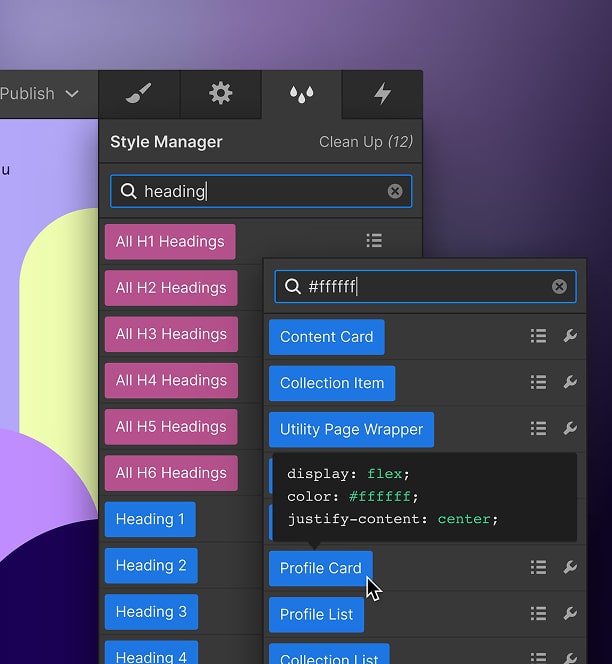Click the Collection Item wrench icon
Viewport: 612px width, 664px height.
570,382
